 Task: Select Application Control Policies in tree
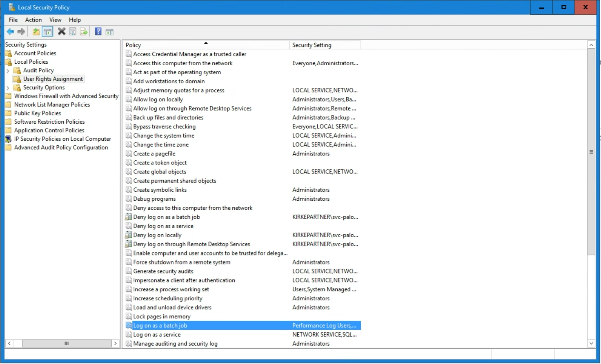[x=49, y=130]
